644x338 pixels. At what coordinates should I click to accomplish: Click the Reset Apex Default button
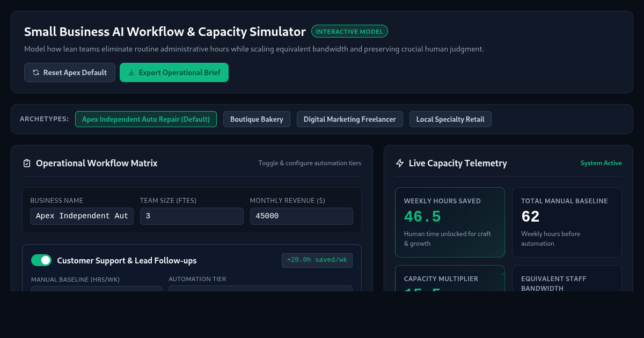coord(70,72)
